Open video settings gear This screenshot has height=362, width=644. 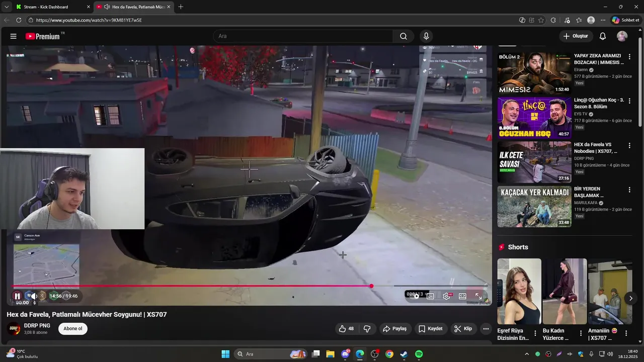click(446, 296)
